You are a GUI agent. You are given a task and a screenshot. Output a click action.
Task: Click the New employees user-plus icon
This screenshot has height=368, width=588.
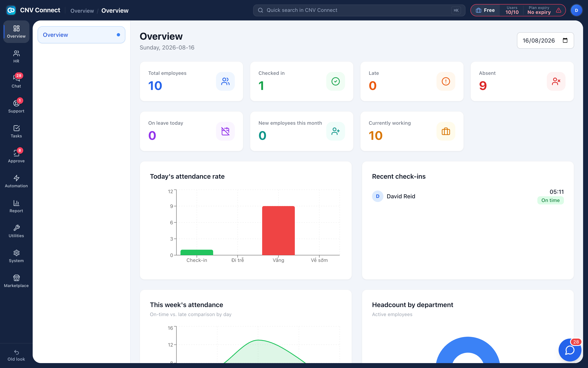point(336,131)
